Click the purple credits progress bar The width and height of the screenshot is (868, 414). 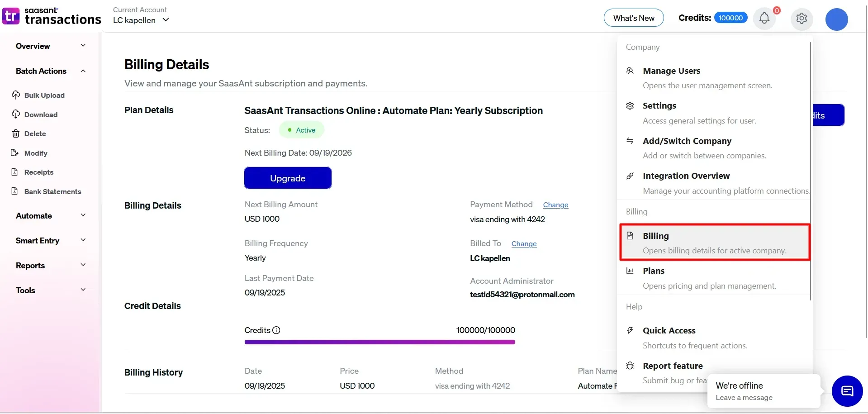tap(379, 342)
